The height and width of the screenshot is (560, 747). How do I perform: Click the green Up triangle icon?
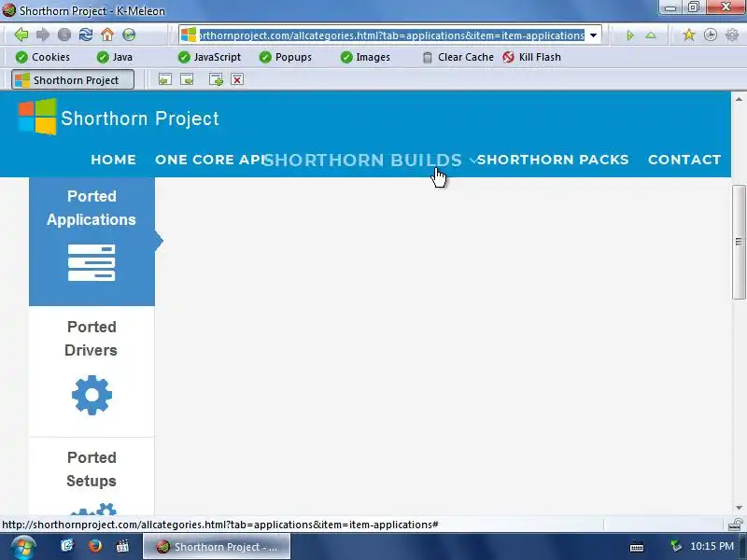point(651,35)
